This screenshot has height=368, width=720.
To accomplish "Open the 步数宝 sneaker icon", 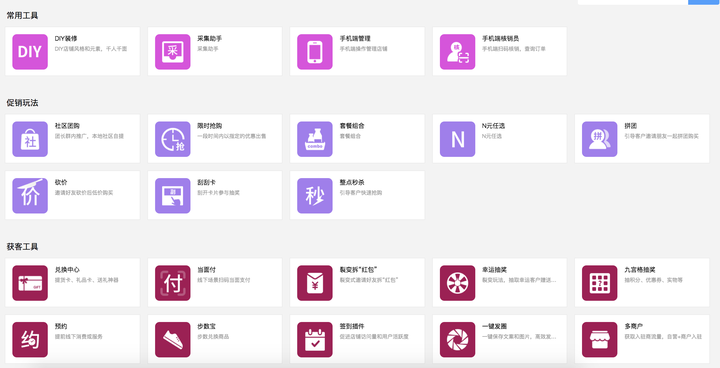I will click(x=173, y=340).
